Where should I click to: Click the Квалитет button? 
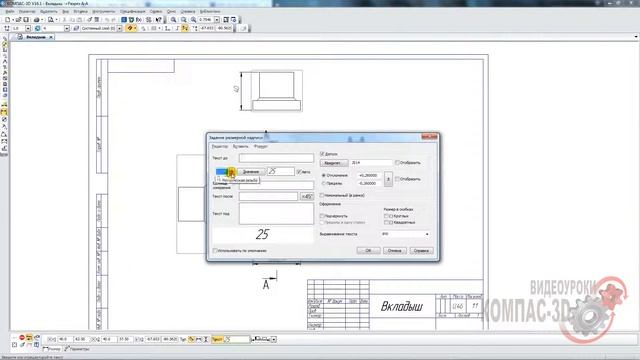point(333,163)
